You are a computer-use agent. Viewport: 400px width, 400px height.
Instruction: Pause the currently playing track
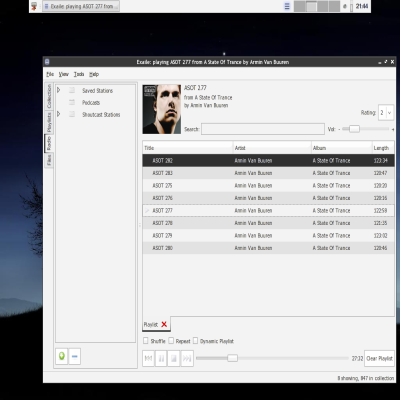(x=161, y=358)
